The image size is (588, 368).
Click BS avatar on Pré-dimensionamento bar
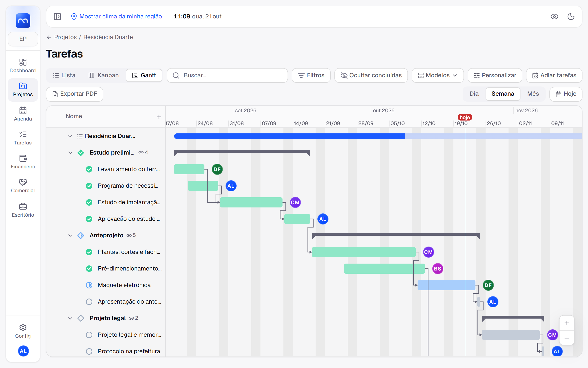pos(438,269)
